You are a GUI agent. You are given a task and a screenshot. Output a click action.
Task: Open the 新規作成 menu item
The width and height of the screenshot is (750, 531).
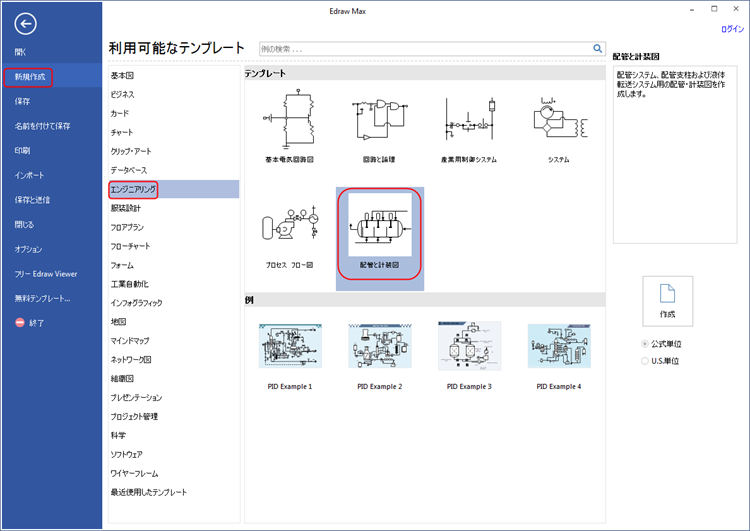click(28, 77)
